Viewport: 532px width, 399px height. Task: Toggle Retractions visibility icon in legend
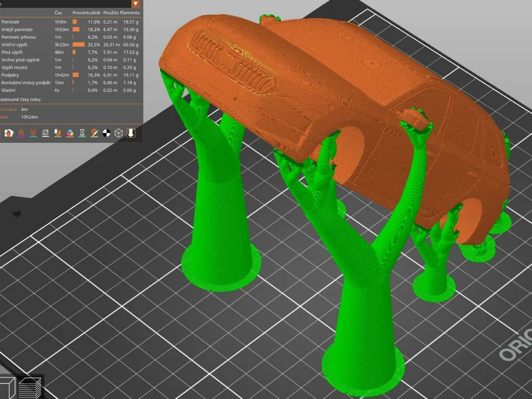pos(21,133)
